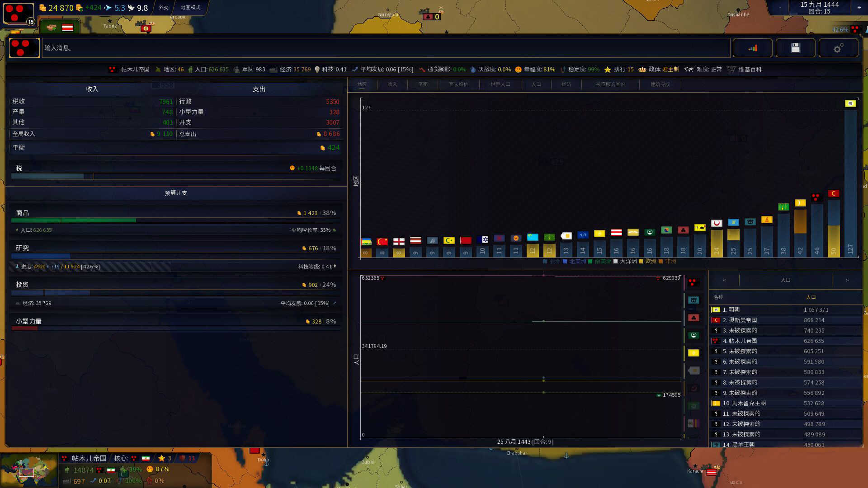Click the crown 政体 government icon
This screenshot has width=868, height=488.
click(x=642, y=70)
